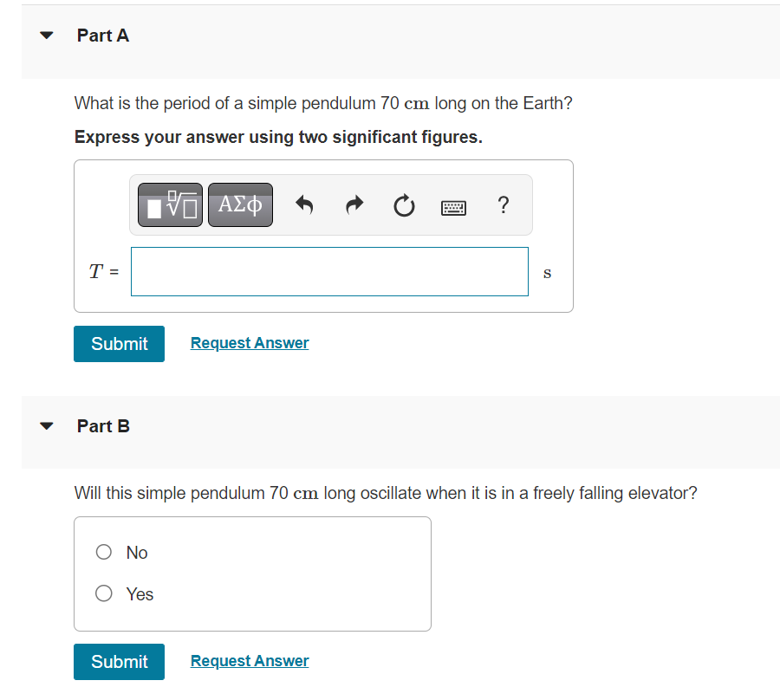Collapse Part A with its triangle arrow
780x700 pixels.
pos(47,36)
